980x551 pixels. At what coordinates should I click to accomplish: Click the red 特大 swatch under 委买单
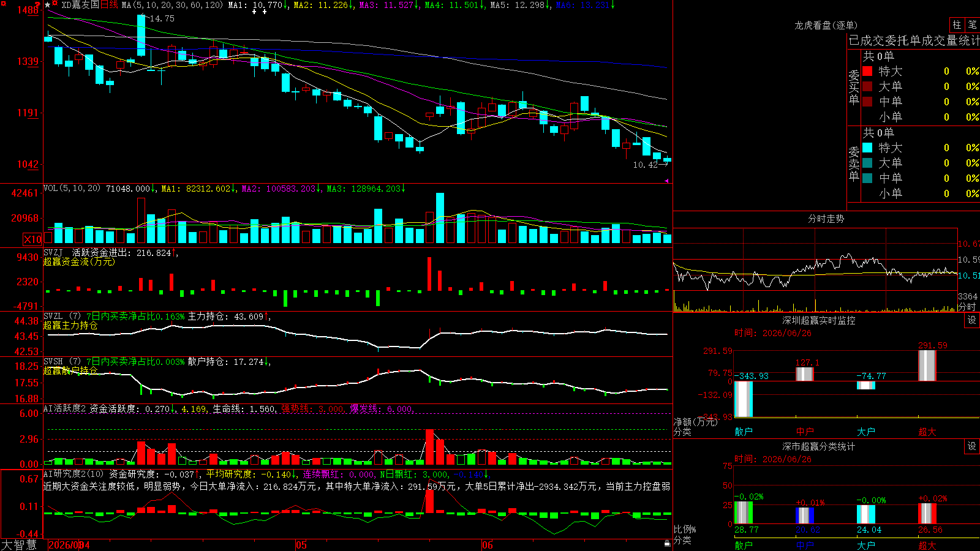click(867, 71)
